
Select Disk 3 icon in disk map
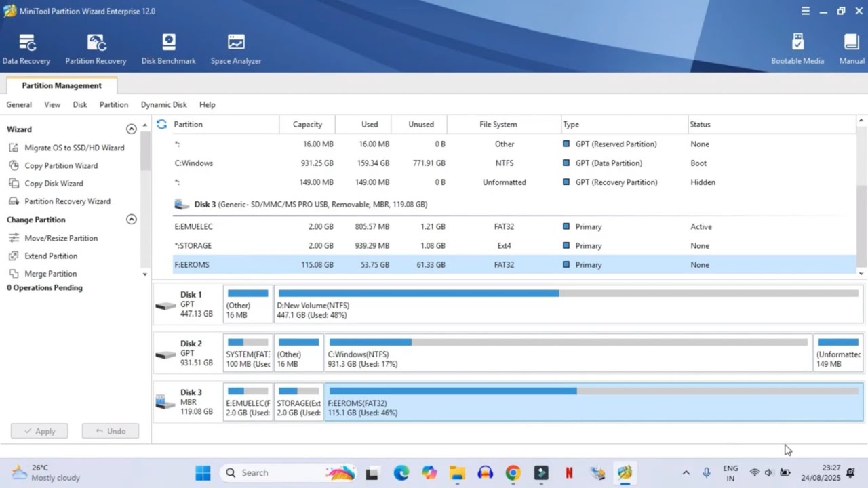pyautogui.click(x=165, y=402)
